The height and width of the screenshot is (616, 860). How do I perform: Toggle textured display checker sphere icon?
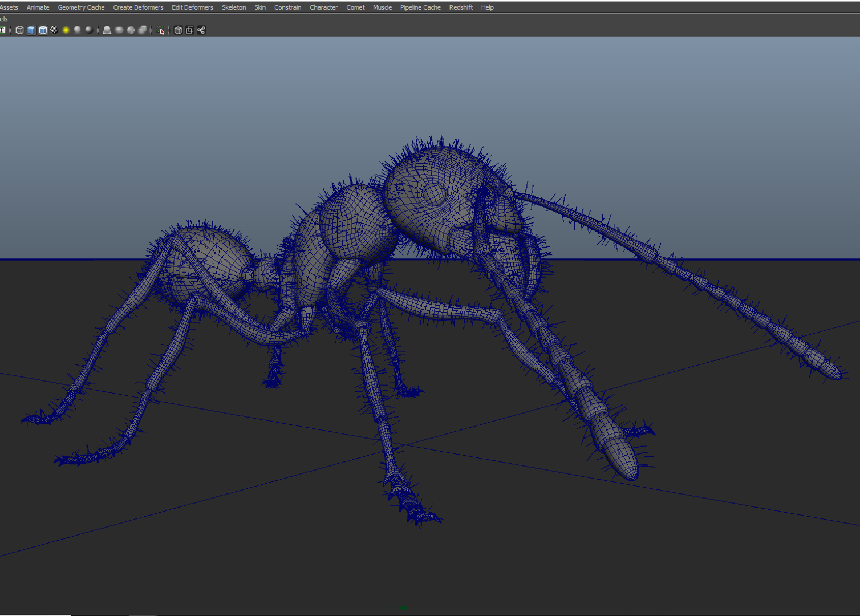pos(54,30)
